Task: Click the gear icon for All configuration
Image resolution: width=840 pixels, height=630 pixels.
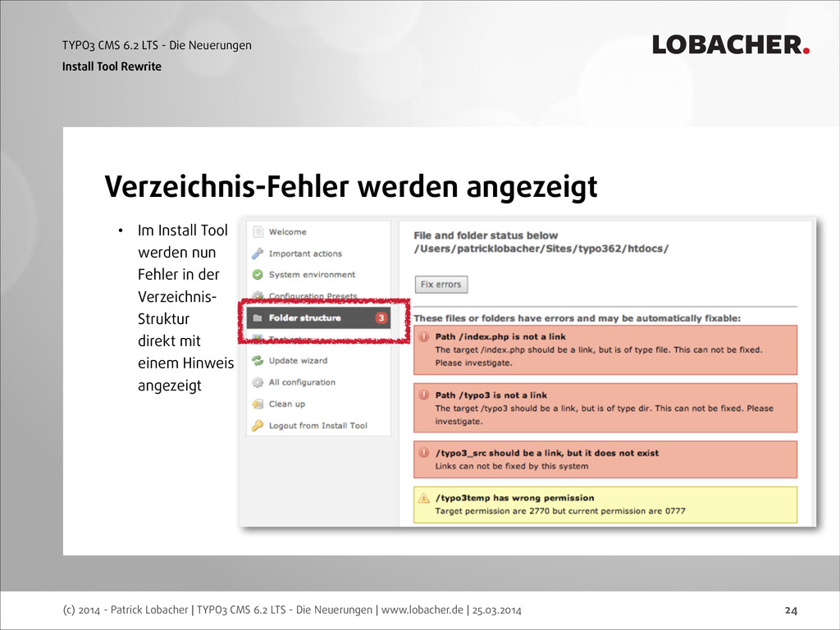Action: tap(258, 382)
